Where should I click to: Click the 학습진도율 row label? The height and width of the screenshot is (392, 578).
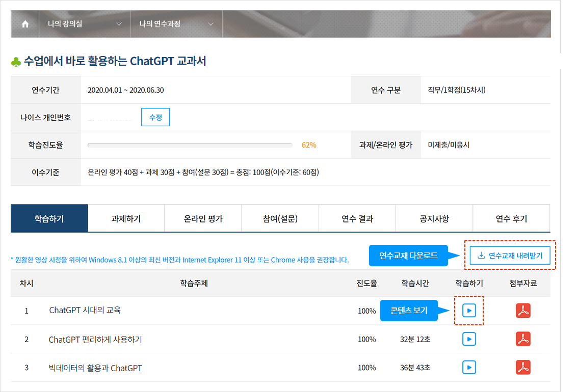click(45, 145)
